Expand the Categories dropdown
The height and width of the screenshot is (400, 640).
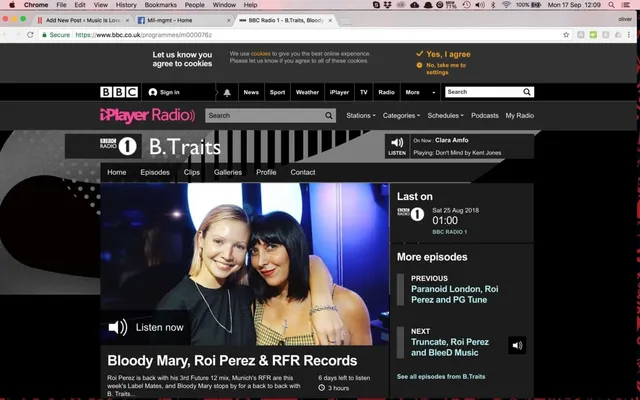(x=401, y=116)
